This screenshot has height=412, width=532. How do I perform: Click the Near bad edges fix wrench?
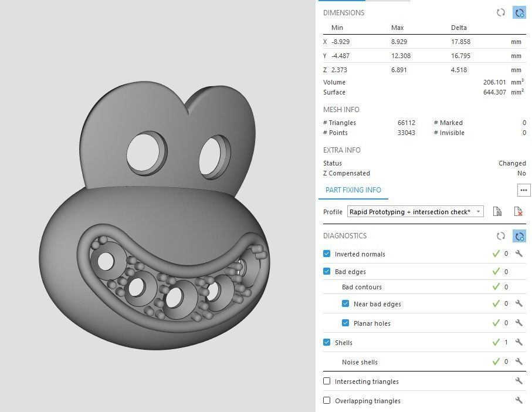(x=519, y=303)
